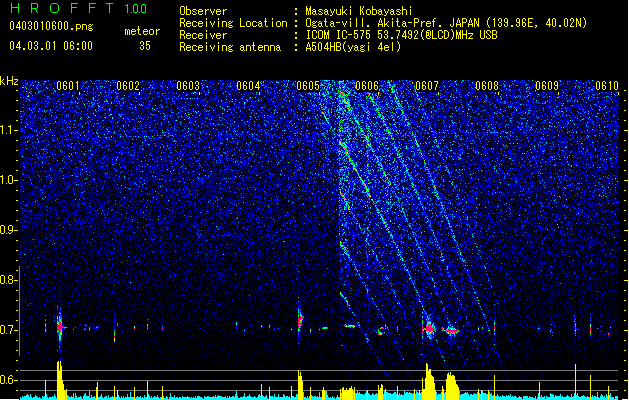Click the 'meteor' label

coord(142,31)
